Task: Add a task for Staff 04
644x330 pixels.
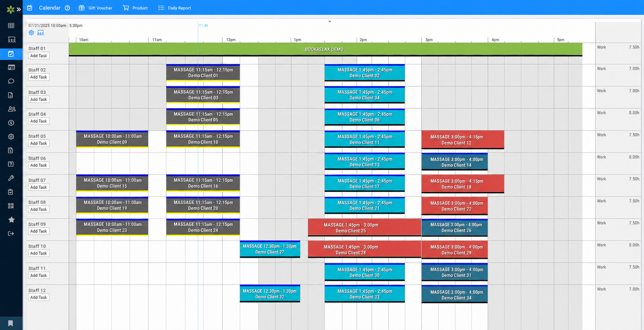Action: tap(39, 121)
